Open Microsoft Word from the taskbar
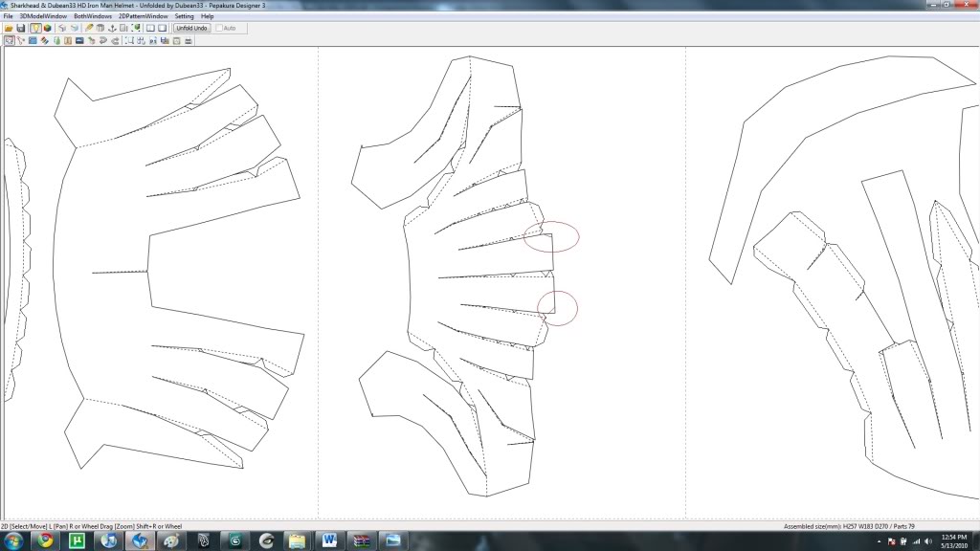This screenshot has width=980, height=551. click(329, 541)
